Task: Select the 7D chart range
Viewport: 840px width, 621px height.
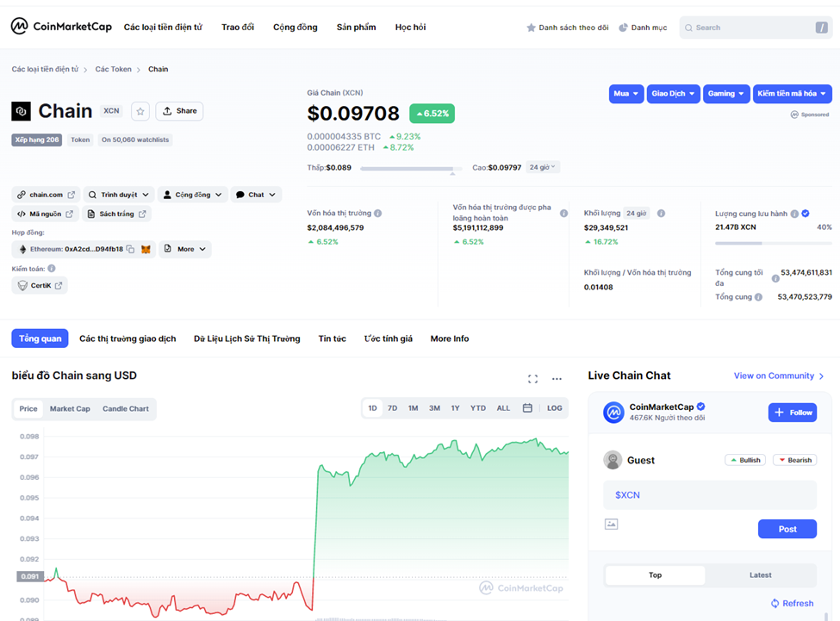Action: [x=392, y=408]
